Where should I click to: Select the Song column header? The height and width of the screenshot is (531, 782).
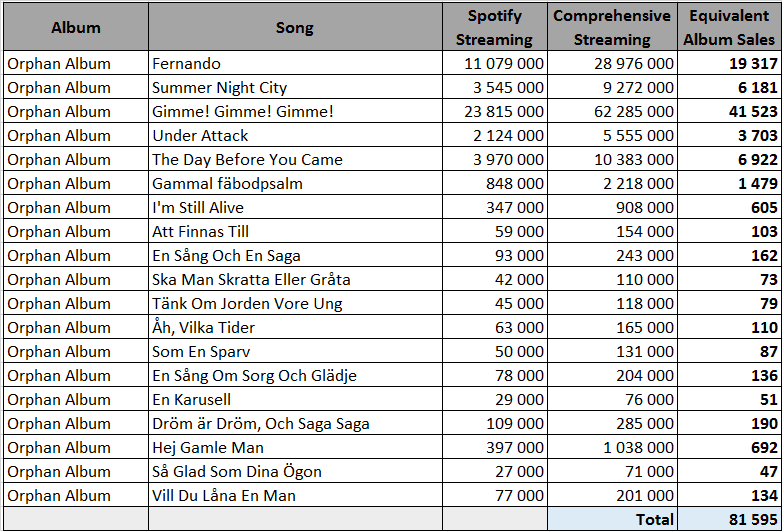(x=295, y=27)
